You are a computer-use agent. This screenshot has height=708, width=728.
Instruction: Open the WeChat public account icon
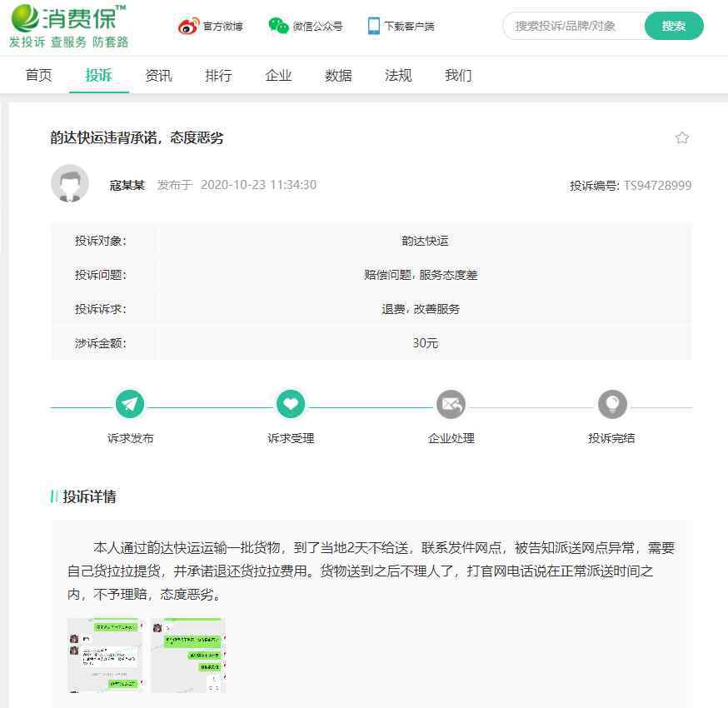pyautogui.click(x=278, y=26)
